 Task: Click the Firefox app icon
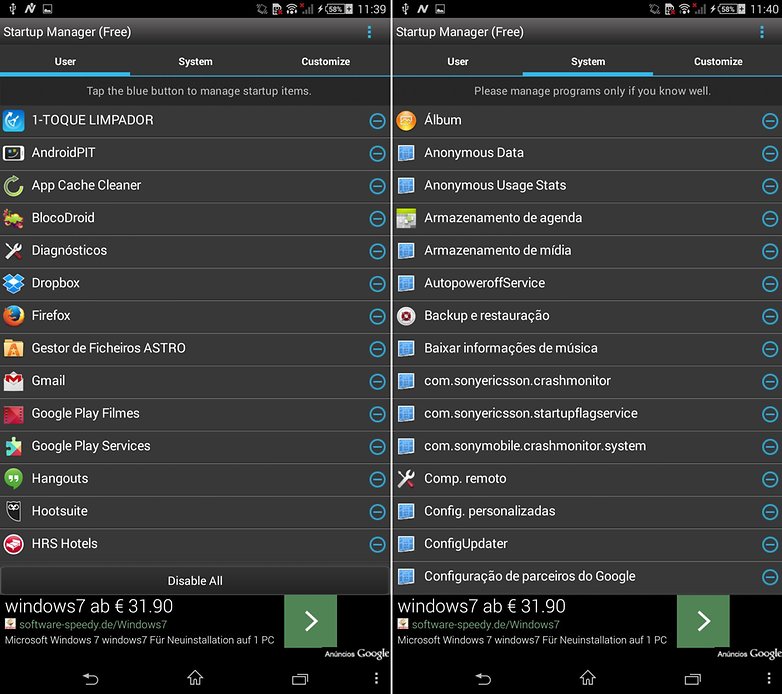pos(13,316)
